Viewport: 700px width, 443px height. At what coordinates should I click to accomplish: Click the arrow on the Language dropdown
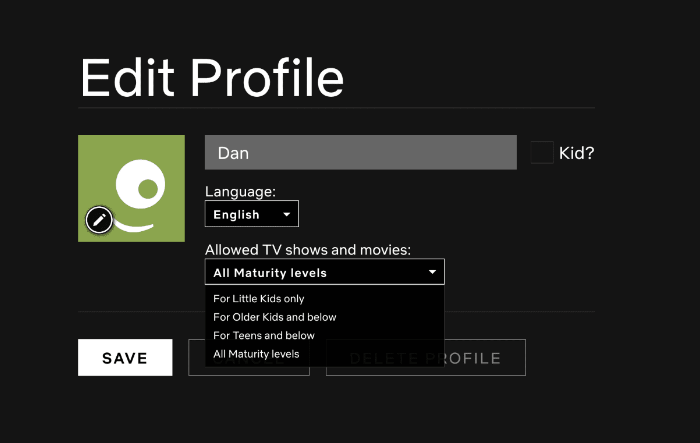[x=286, y=214]
